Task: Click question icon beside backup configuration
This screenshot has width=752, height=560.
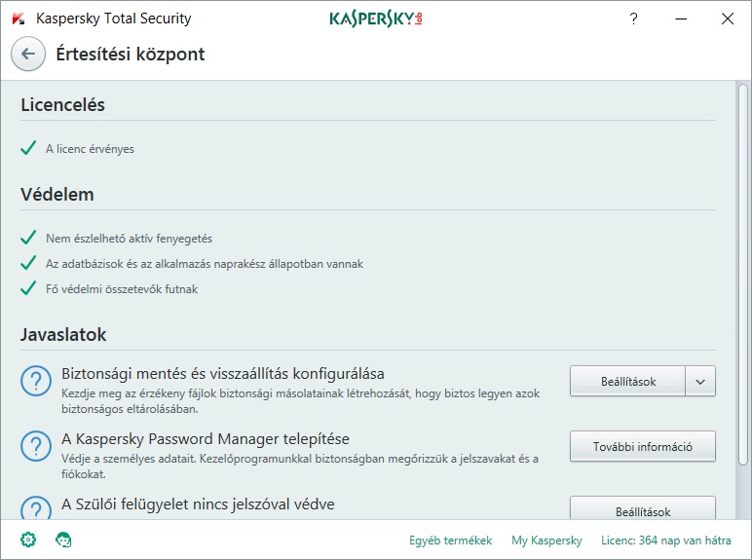Action: coord(36,381)
